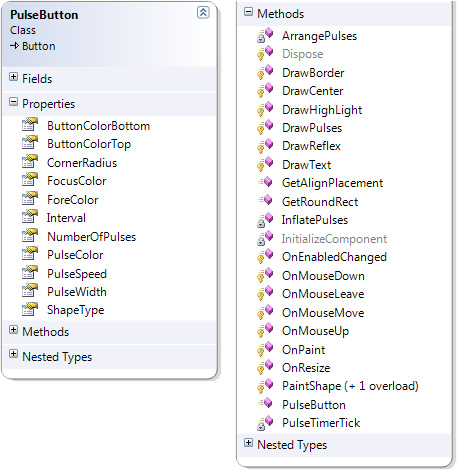Image resolution: width=457 pixels, height=470 pixels.
Task: Click the method icon beside GetAlignPlacement
Action: click(x=265, y=182)
